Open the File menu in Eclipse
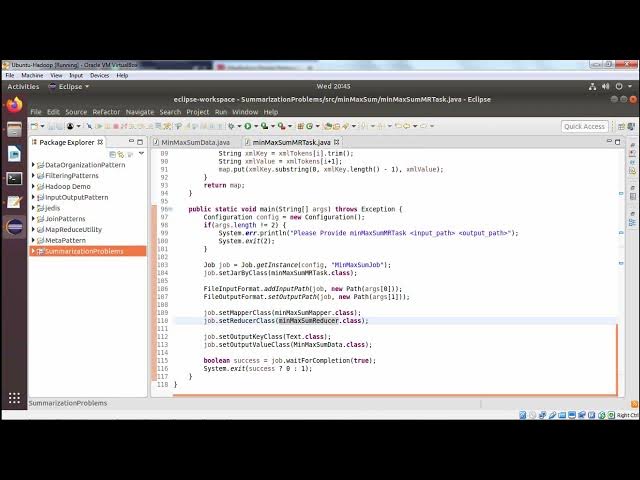 pyautogui.click(x=36, y=112)
